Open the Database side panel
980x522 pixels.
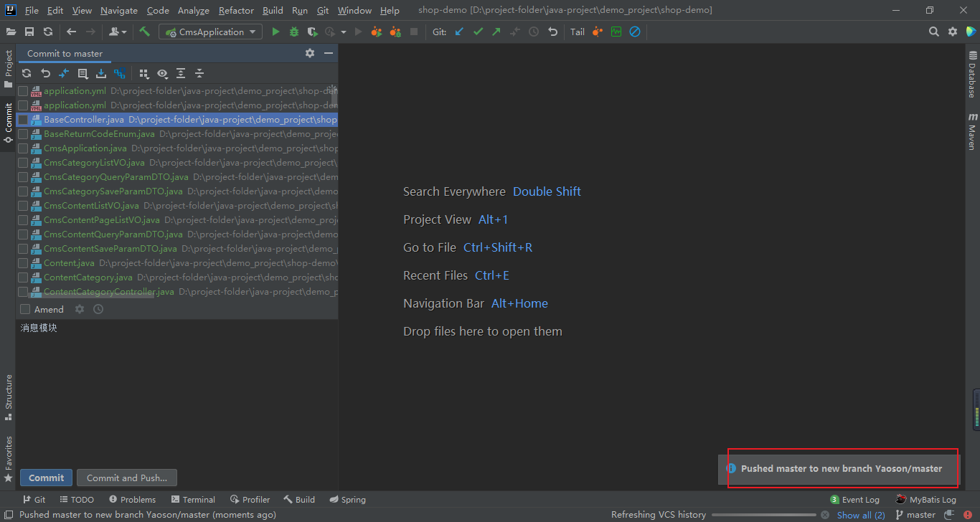972,74
